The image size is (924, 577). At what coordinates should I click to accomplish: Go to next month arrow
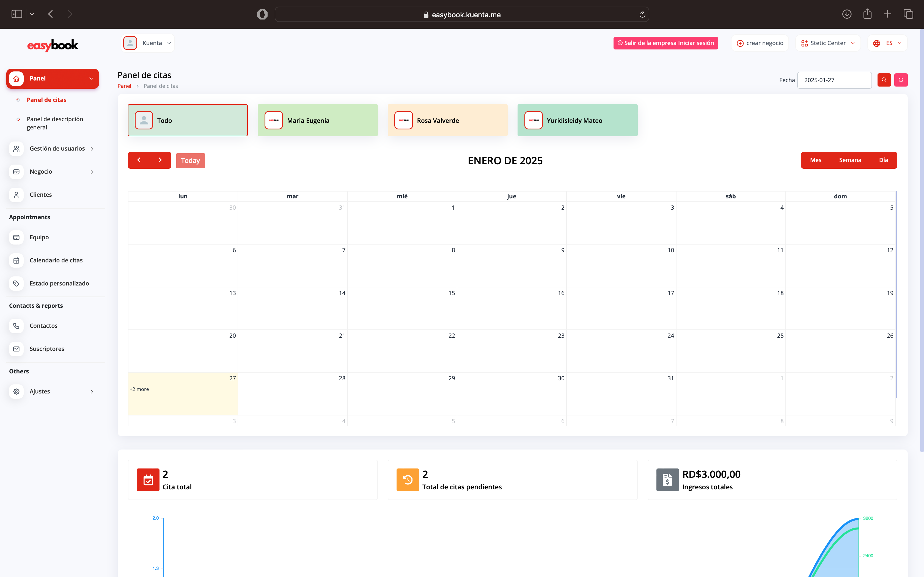(x=160, y=160)
